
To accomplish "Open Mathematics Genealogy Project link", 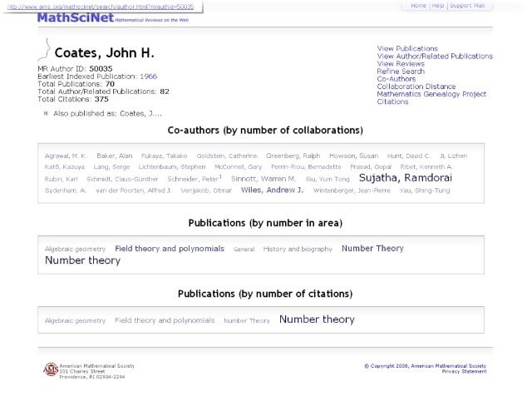I will tap(431, 94).
